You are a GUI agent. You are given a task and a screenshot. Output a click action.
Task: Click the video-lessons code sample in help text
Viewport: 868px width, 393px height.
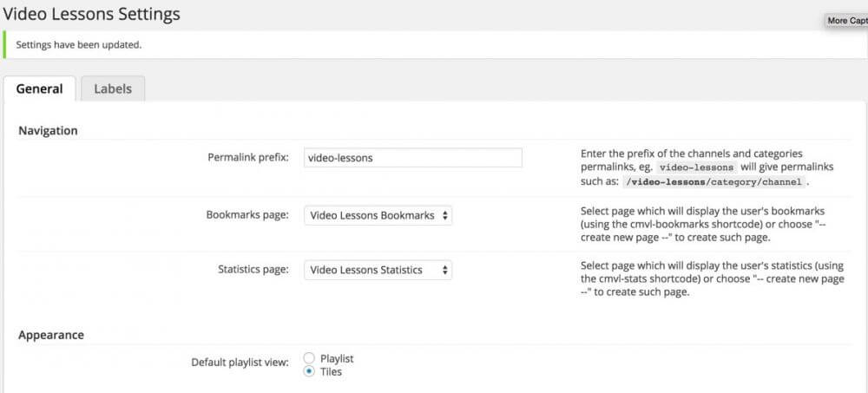(x=697, y=167)
